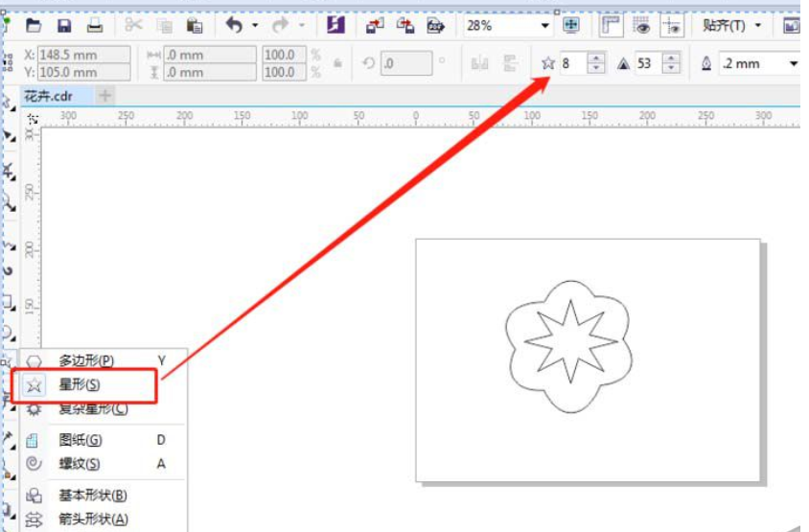Screen dimensions: 809x532
Task: Click the Export icon in toolbar
Action: click(404, 25)
